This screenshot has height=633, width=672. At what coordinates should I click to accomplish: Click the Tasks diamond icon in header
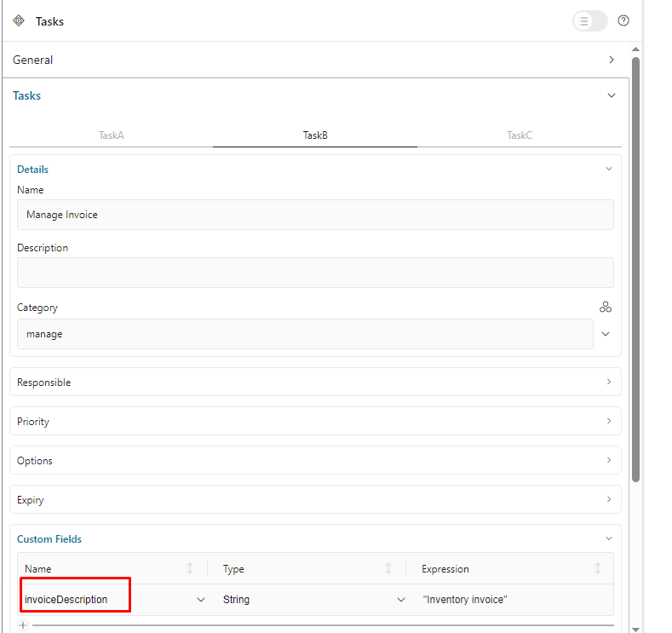click(x=19, y=20)
